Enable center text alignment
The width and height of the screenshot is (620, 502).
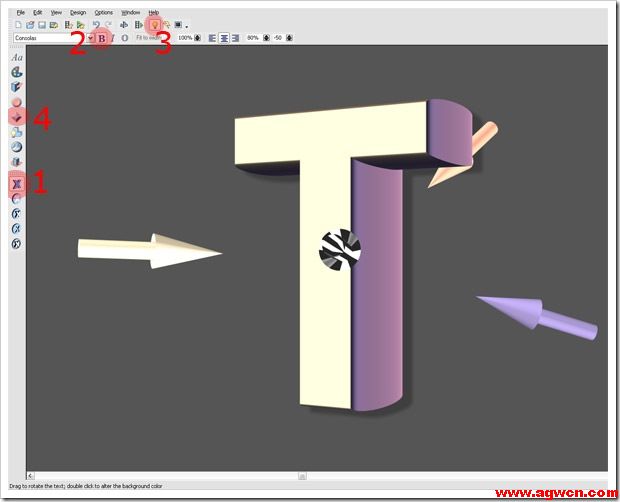226,37
